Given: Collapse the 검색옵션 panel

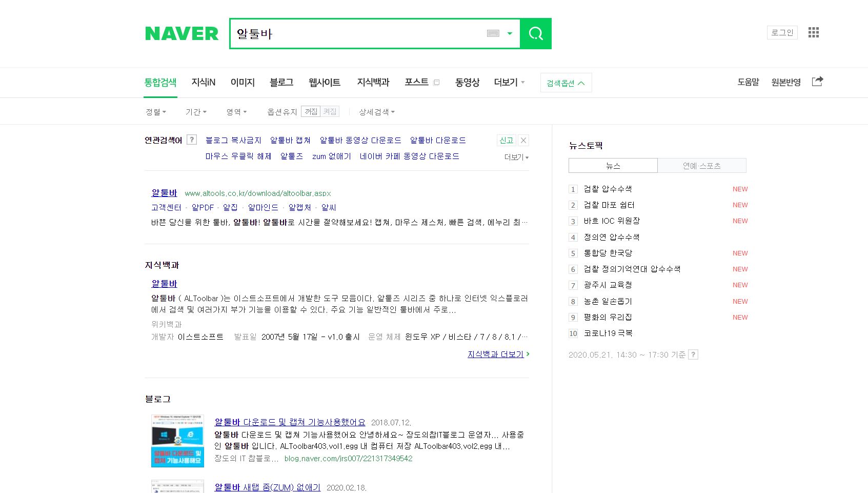Looking at the screenshot, I should tap(566, 83).
